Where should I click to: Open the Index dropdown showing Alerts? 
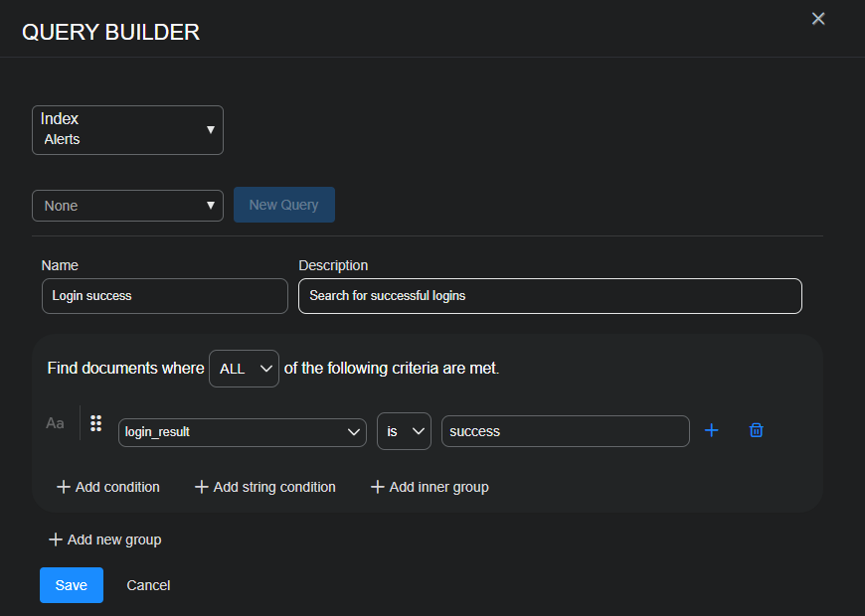click(127, 129)
